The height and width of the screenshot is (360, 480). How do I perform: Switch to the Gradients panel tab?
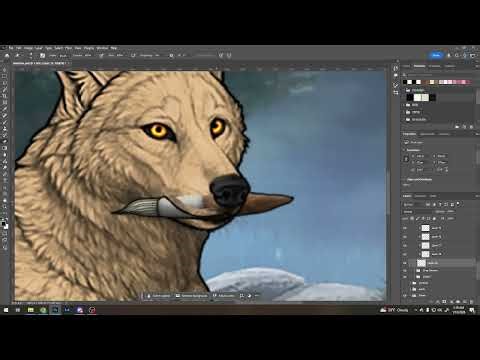pyautogui.click(x=435, y=66)
